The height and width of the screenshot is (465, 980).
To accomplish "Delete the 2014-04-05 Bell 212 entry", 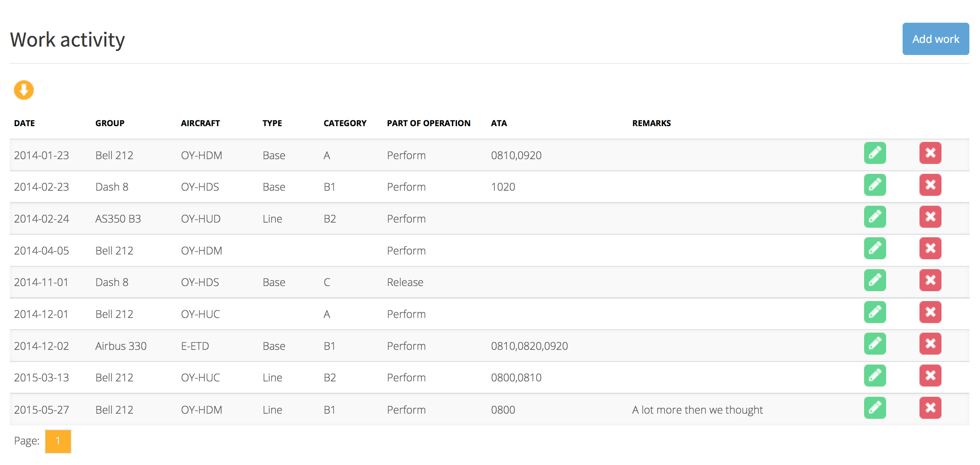I will point(930,249).
